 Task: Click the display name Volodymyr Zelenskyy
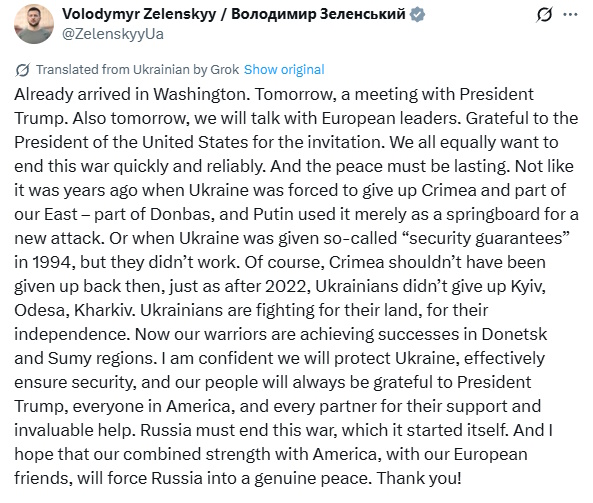click(x=139, y=14)
